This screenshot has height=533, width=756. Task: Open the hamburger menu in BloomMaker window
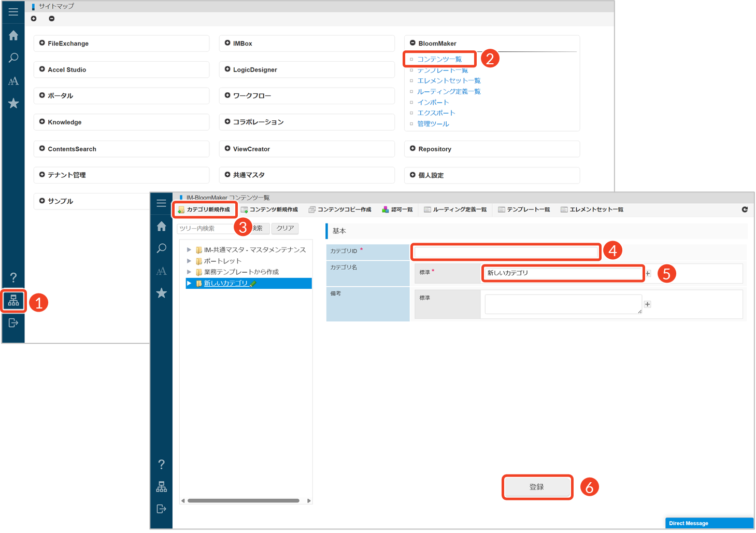point(161,203)
